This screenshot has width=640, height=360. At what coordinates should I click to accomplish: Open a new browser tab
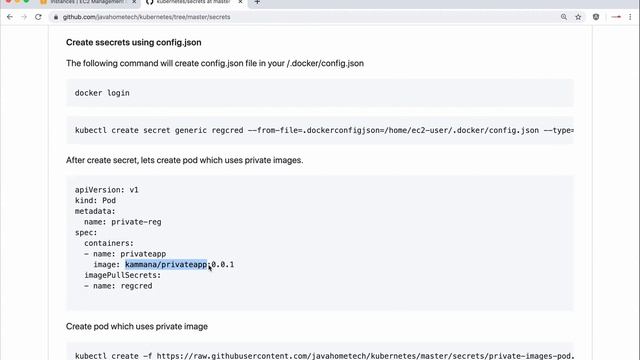[x=257, y=2]
